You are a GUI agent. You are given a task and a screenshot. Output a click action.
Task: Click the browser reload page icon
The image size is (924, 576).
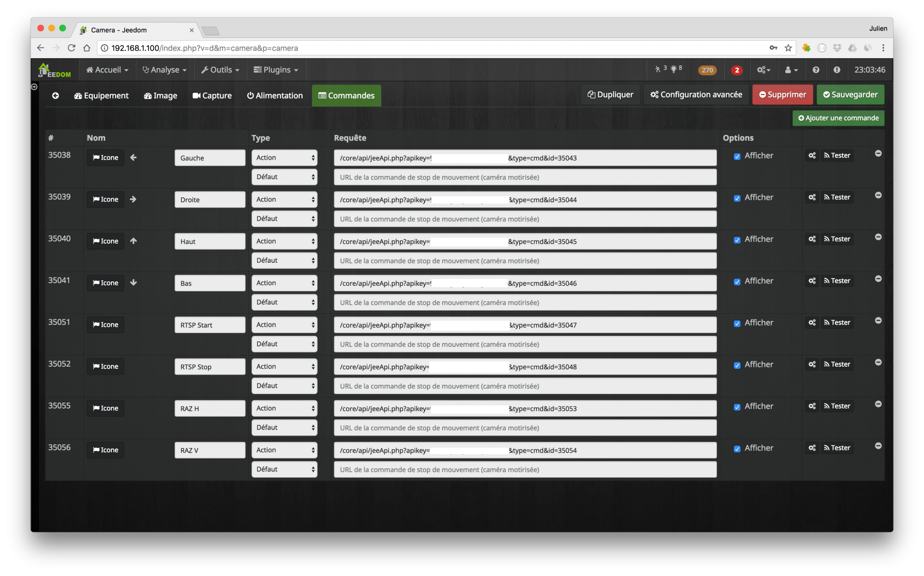[71, 48]
